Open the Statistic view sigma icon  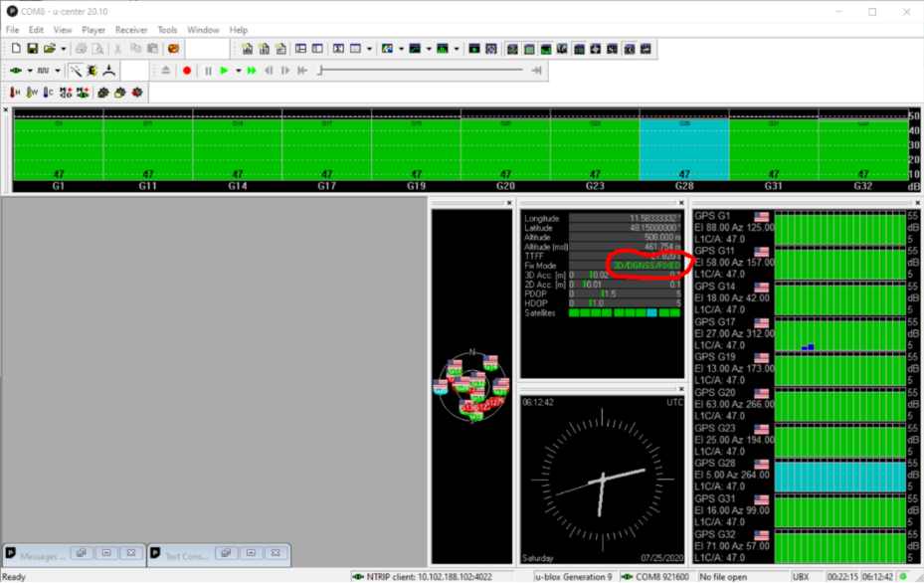point(338,49)
